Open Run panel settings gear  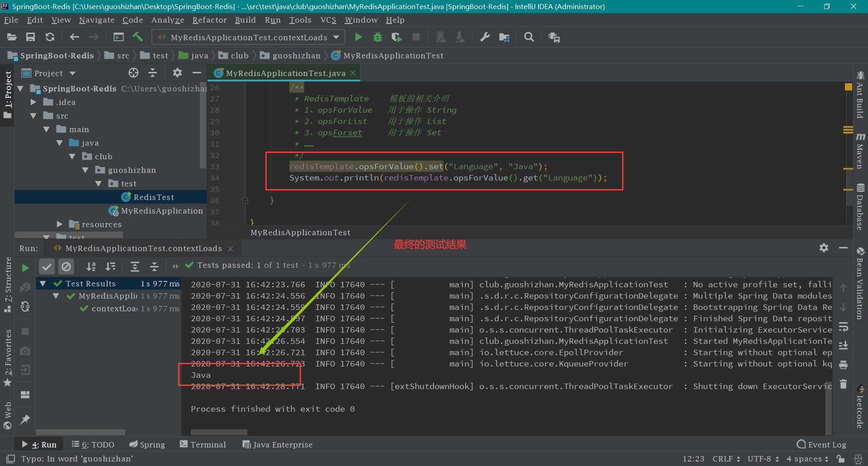coord(824,248)
